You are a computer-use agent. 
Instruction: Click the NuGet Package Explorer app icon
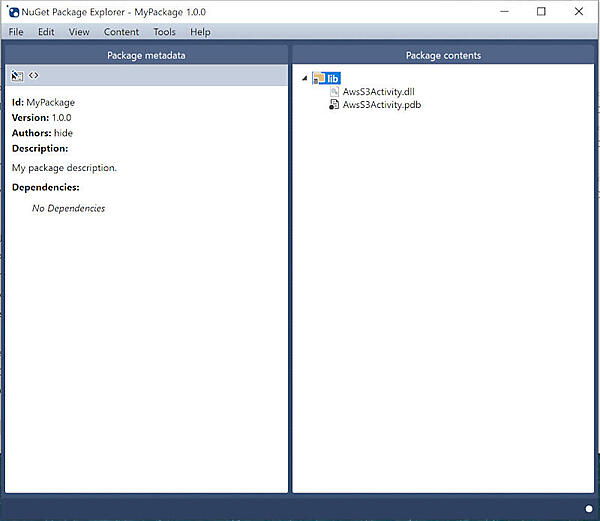(13, 12)
